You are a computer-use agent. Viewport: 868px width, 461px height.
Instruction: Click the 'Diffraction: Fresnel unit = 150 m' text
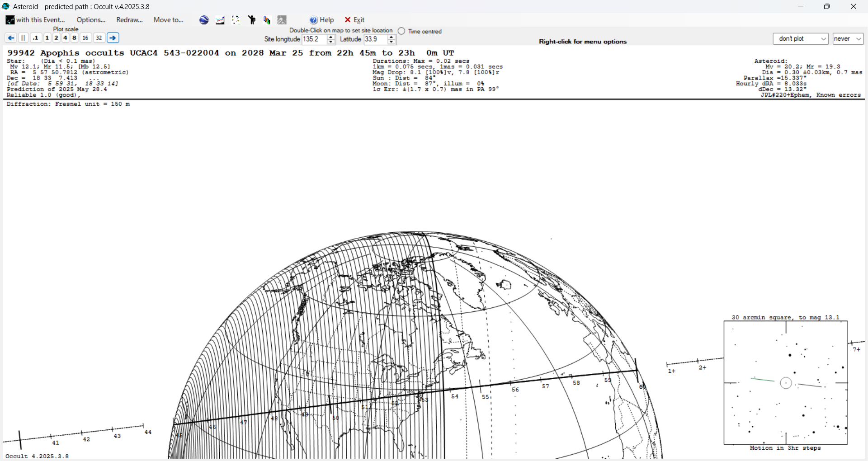[x=68, y=104]
